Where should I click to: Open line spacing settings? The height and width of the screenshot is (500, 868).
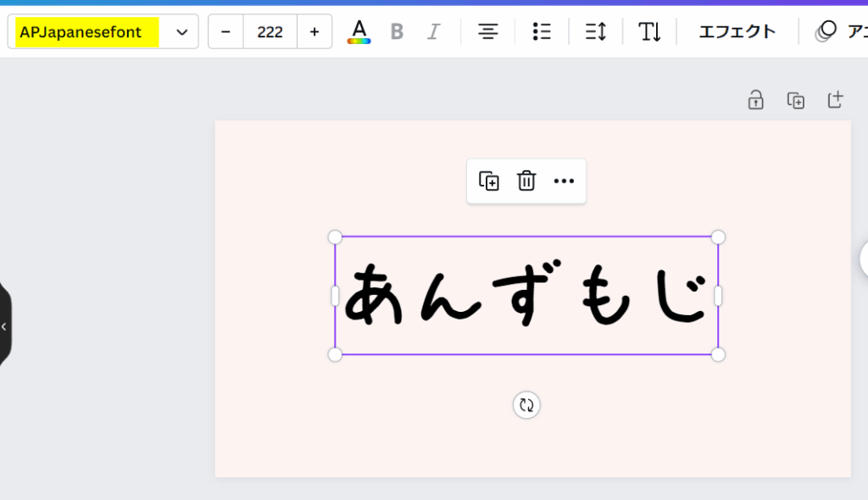(596, 32)
